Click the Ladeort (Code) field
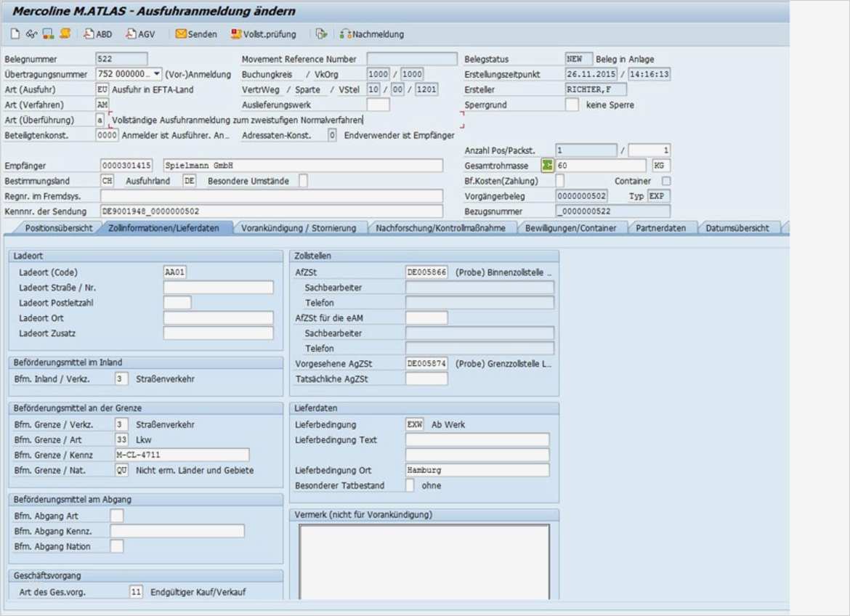850x616 pixels. [x=174, y=272]
